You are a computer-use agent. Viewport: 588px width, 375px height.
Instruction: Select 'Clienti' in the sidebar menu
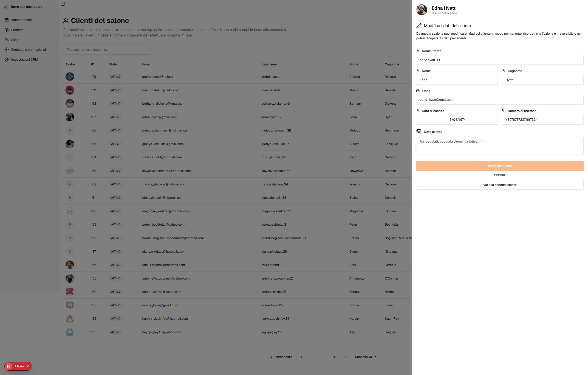point(16,39)
